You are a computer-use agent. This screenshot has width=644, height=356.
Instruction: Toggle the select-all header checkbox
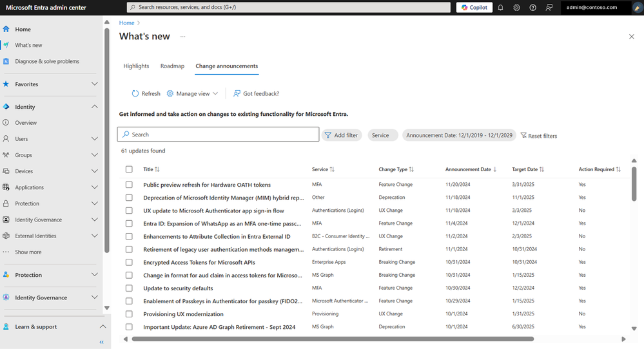pyautogui.click(x=129, y=169)
